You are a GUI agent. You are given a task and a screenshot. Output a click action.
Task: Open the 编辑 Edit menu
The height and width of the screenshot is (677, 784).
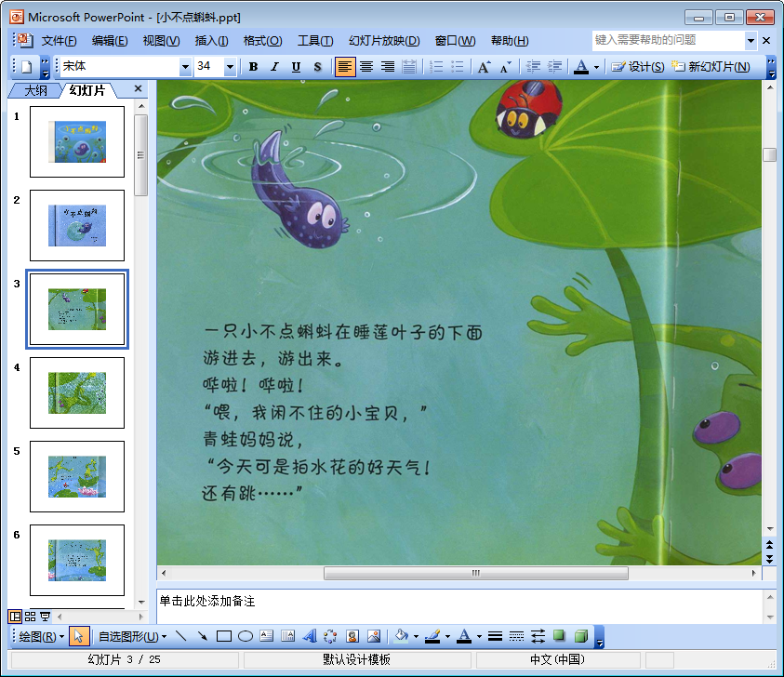110,41
